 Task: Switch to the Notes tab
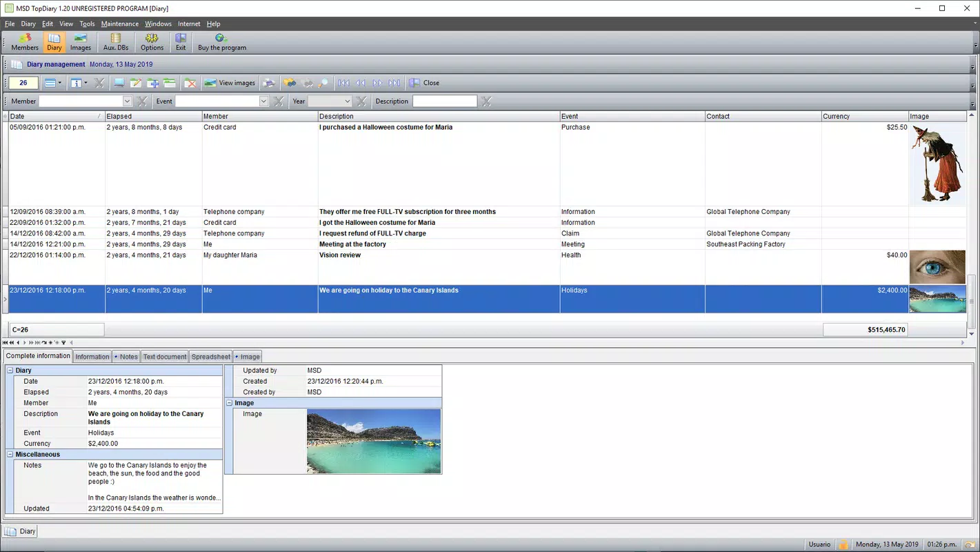pyautogui.click(x=126, y=357)
